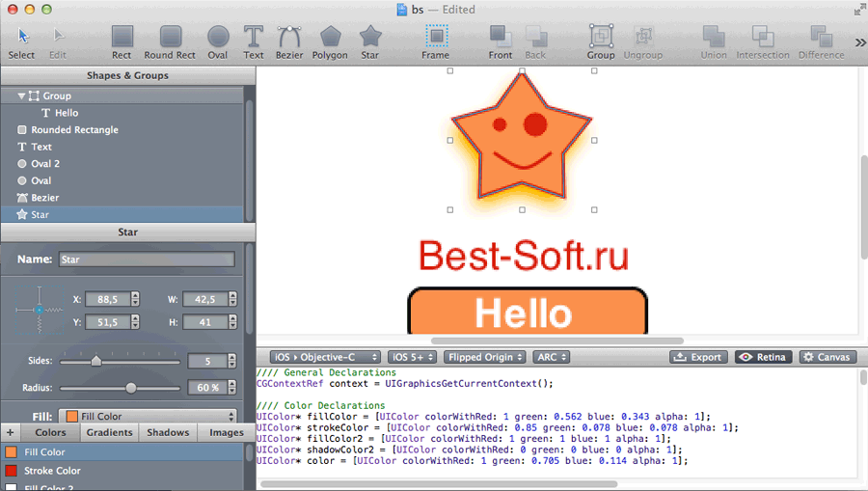Screen dimensions: 868x491
Task: Click the Name text field
Action: (x=147, y=259)
